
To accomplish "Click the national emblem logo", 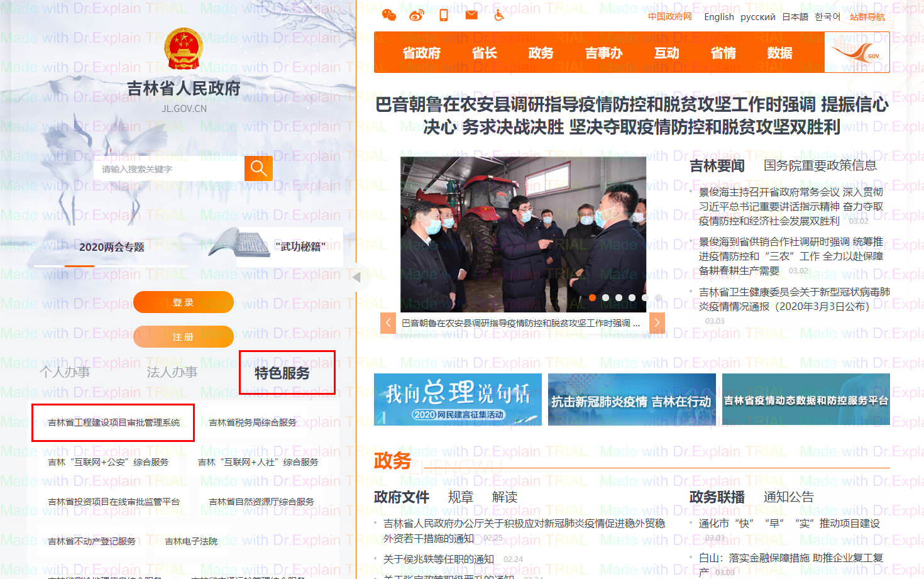I will tap(183, 48).
